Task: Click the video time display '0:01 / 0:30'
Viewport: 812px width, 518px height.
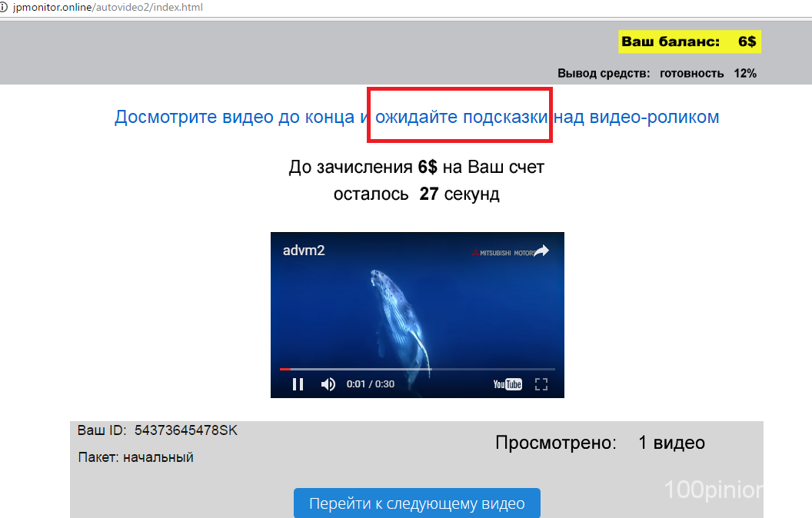Action: pos(371,384)
